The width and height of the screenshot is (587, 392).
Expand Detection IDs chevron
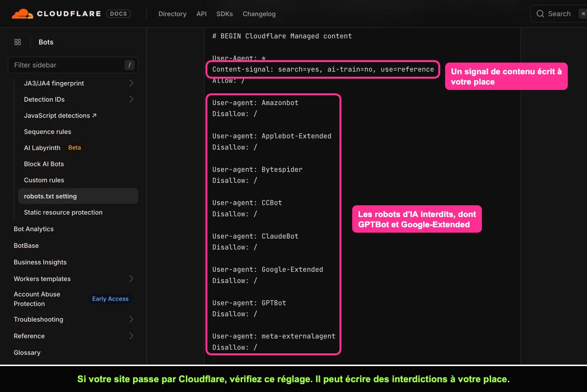pos(131,100)
